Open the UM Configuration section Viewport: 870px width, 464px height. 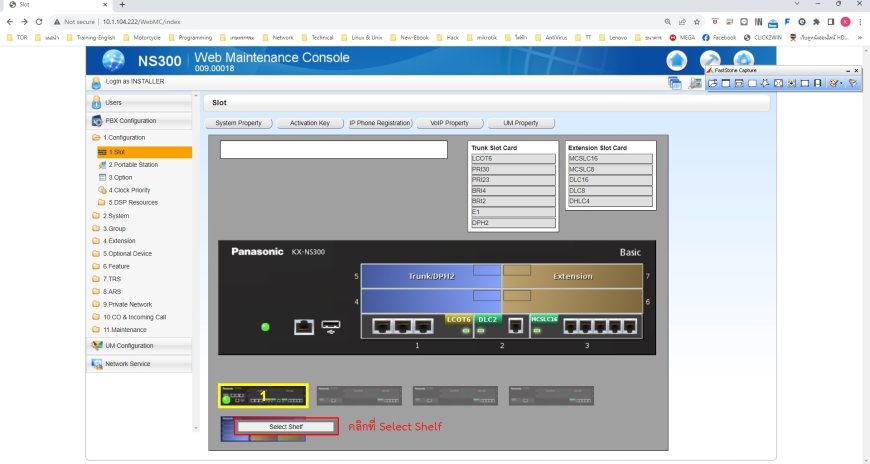[141, 346]
